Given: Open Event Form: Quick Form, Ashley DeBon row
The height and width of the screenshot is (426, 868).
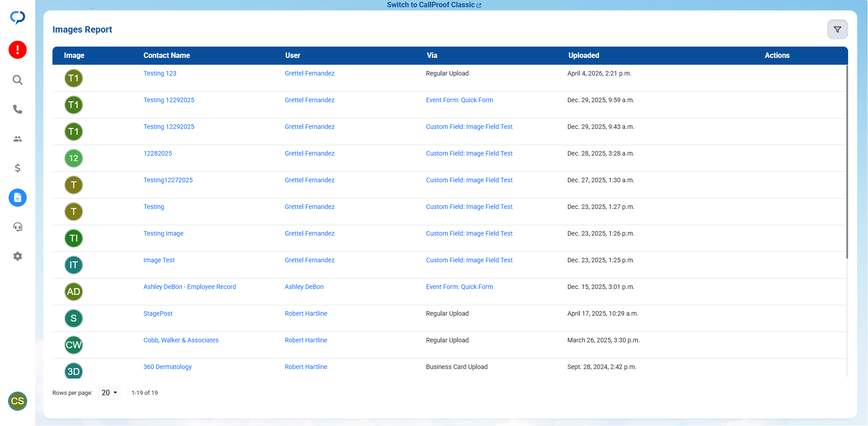Looking at the screenshot, I should (459, 287).
